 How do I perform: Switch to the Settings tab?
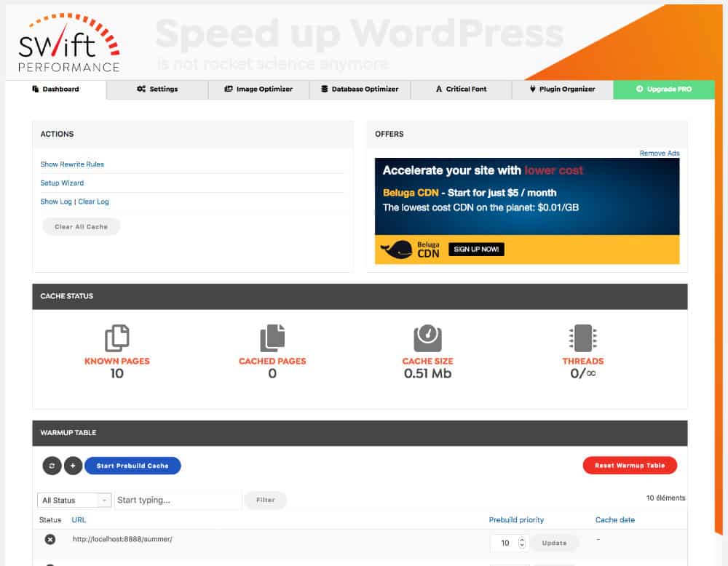click(x=157, y=89)
